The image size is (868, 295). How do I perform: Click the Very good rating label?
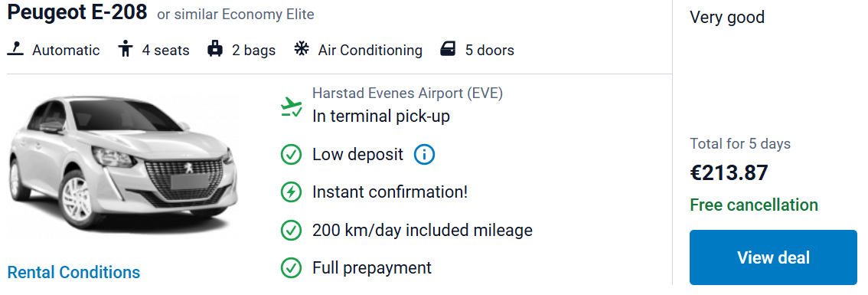click(x=727, y=17)
